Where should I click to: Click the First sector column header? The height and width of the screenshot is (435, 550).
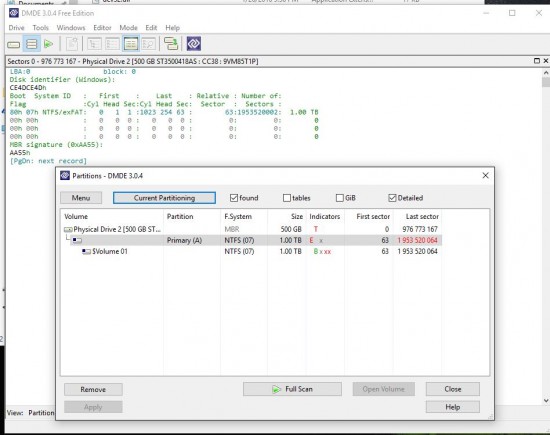(368, 217)
